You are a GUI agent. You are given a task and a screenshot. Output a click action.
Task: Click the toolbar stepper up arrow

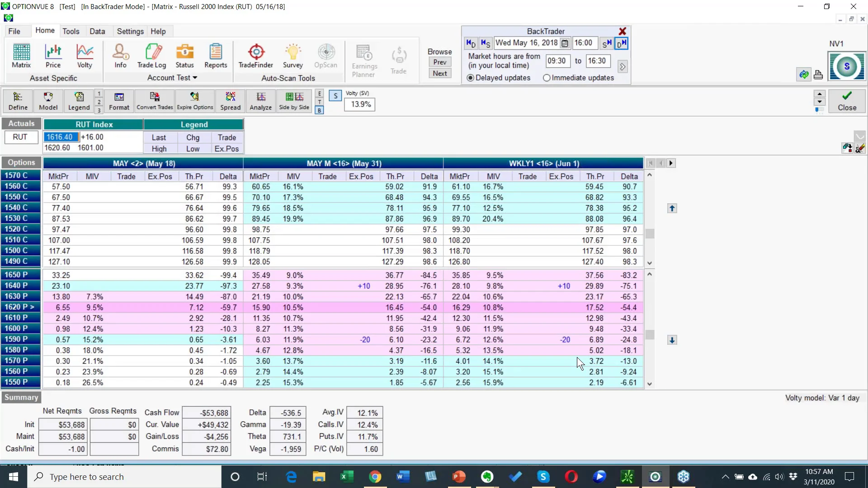(820, 94)
